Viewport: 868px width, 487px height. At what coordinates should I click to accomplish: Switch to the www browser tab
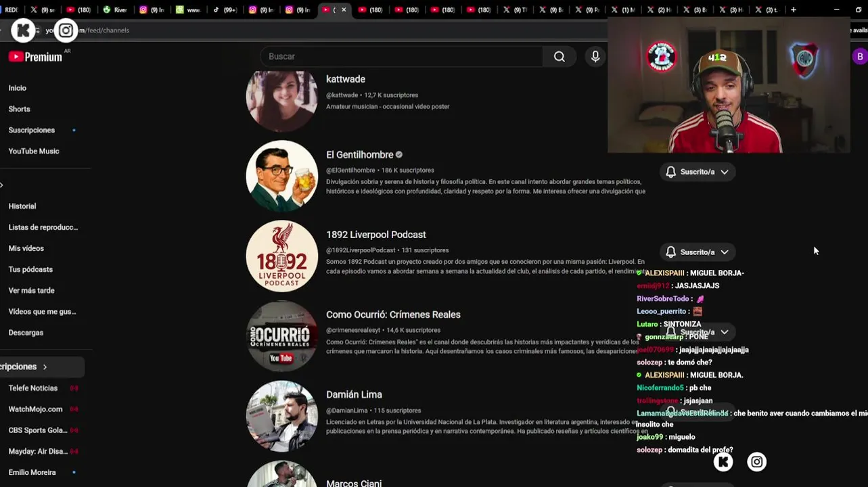tap(188, 9)
